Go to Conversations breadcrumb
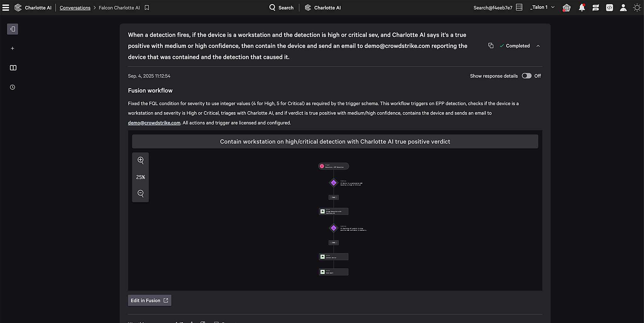This screenshot has height=323, width=644. tap(75, 8)
